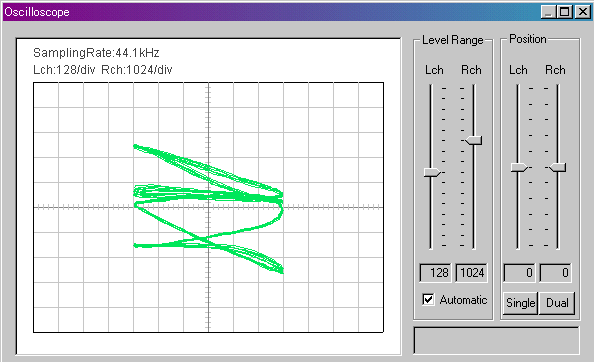This screenshot has width=594, height=362.
Task: Click the Level Range Rch slider thumb
Action: [x=474, y=140]
